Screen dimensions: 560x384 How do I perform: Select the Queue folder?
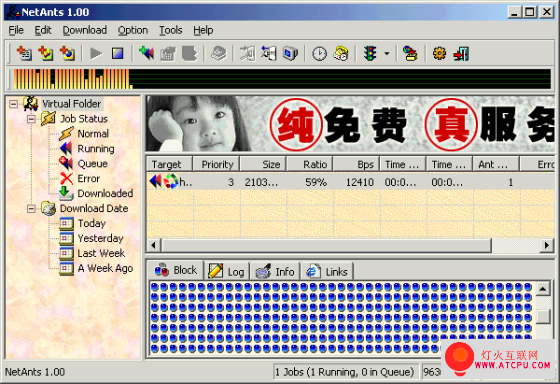[92, 164]
